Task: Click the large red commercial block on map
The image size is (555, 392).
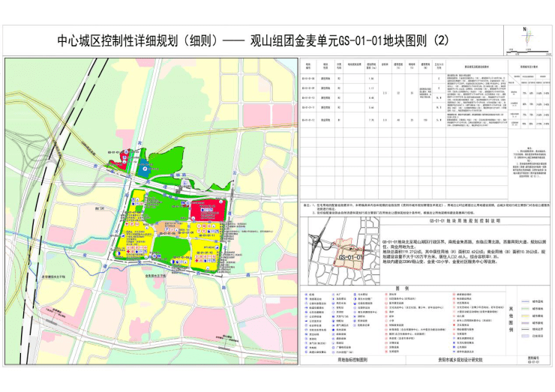Action: tap(208, 210)
